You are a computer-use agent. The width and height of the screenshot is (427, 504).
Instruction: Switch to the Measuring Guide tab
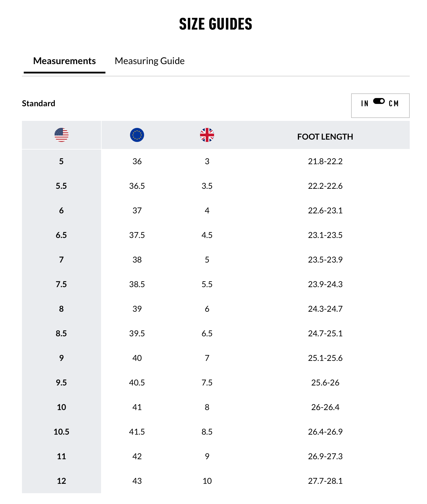point(150,61)
